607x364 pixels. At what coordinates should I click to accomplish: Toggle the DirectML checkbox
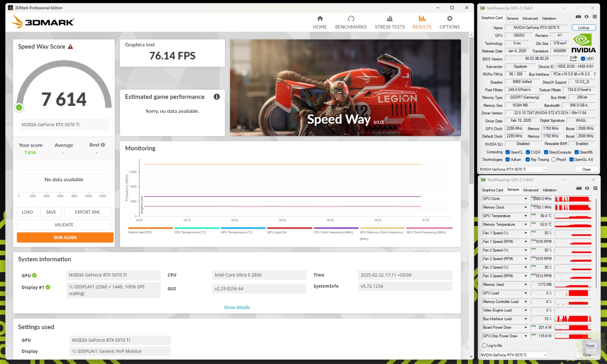(x=577, y=152)
